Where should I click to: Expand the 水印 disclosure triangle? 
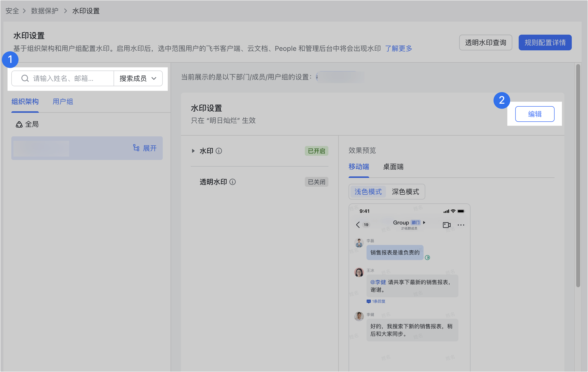point(193,151)
